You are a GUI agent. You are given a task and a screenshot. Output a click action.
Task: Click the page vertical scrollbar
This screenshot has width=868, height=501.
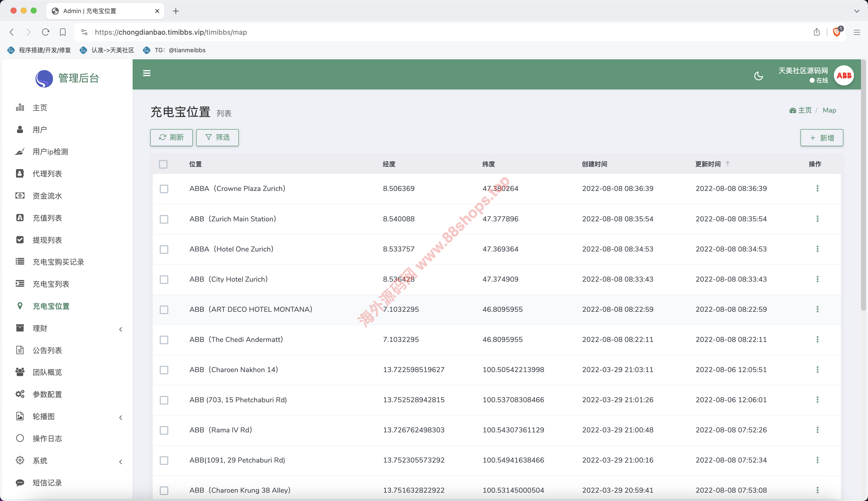[863, 186]
